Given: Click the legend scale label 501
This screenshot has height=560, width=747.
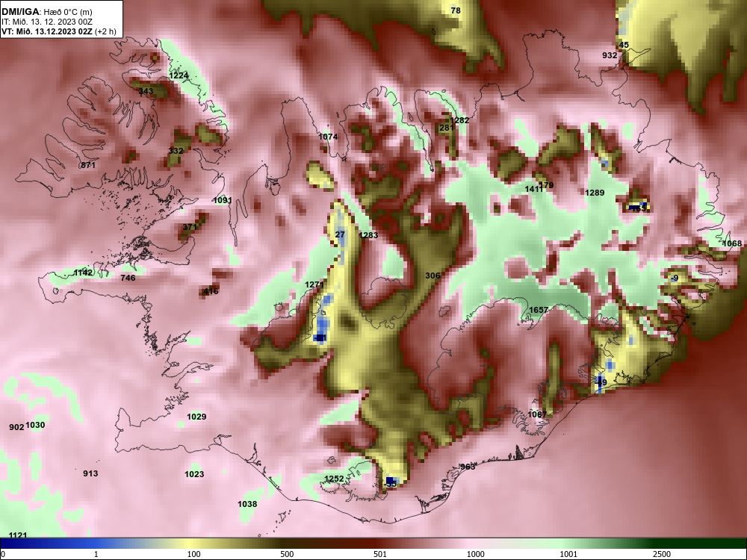Looking at the screenshot, I should (380, 554).
